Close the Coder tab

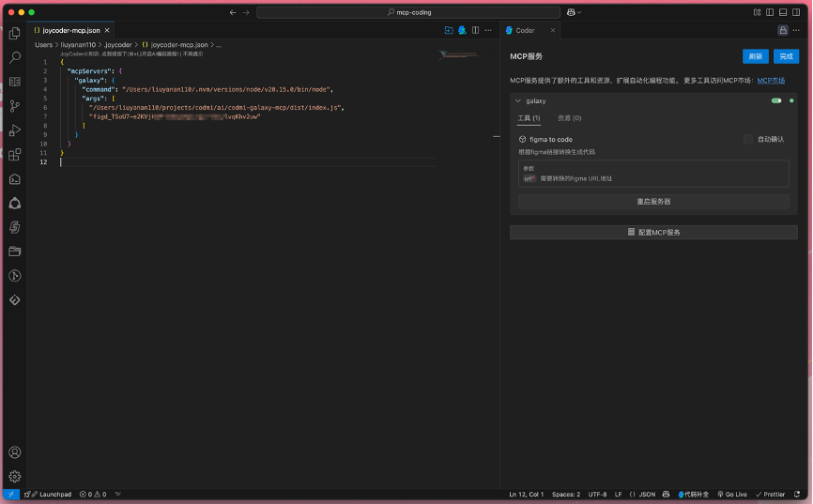point(553,31)
